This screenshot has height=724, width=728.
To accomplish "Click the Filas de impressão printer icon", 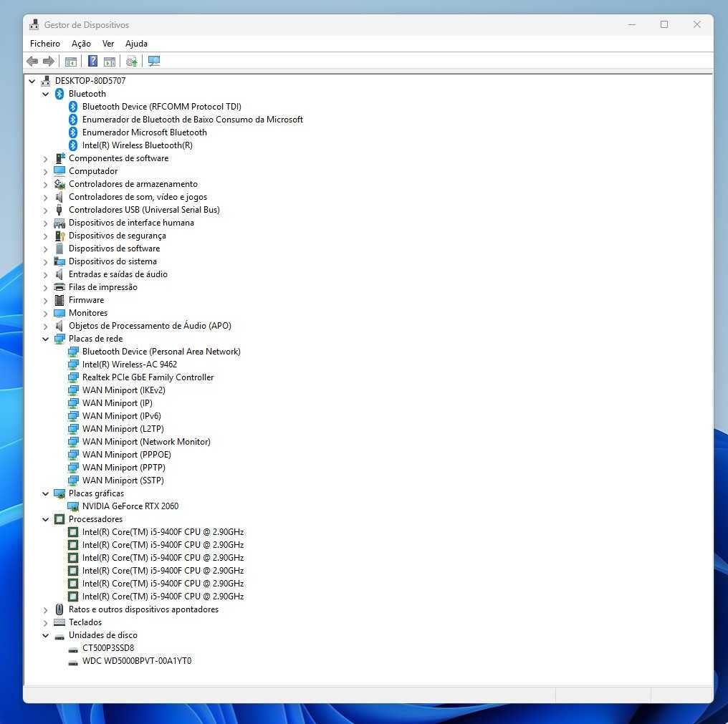I will pyautogui.click(x=59, y=287).
